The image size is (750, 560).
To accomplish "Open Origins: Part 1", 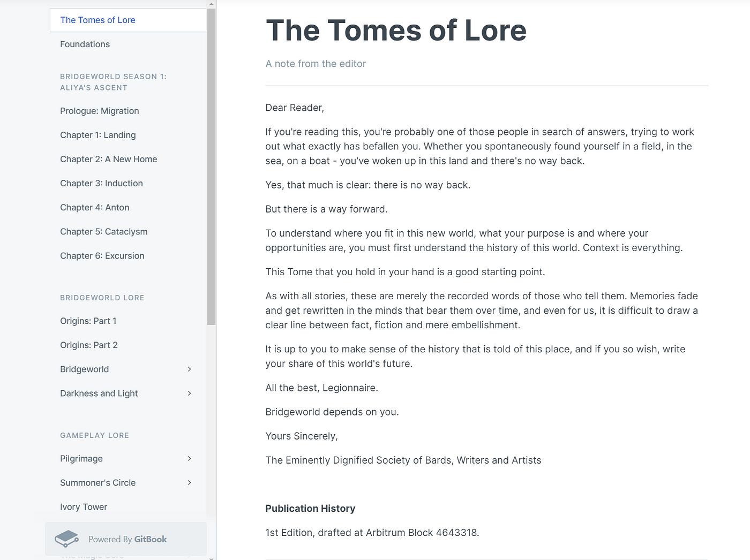I will tap(88, 321).
